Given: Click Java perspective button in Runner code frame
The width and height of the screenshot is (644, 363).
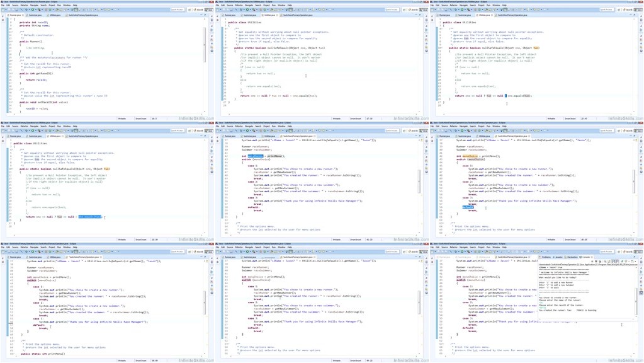Looking at the screenshot, I should (x=208, y=9).
